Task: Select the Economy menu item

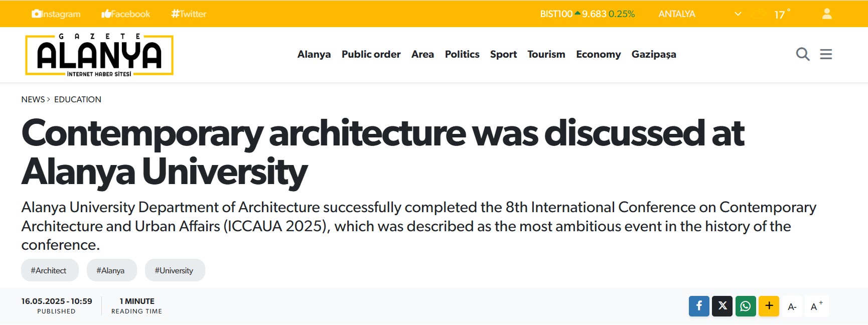Action: 598,54
